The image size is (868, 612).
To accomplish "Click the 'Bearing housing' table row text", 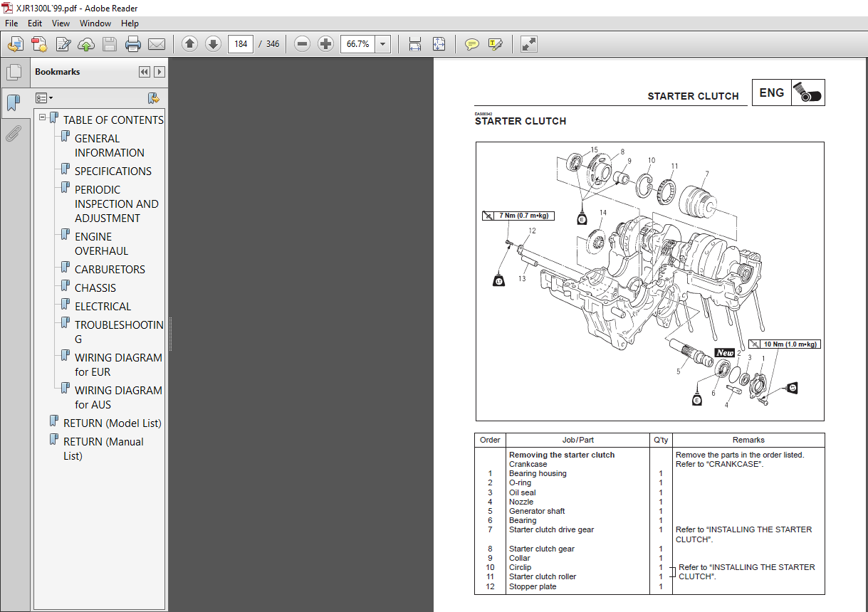I will tap(538, 473).
